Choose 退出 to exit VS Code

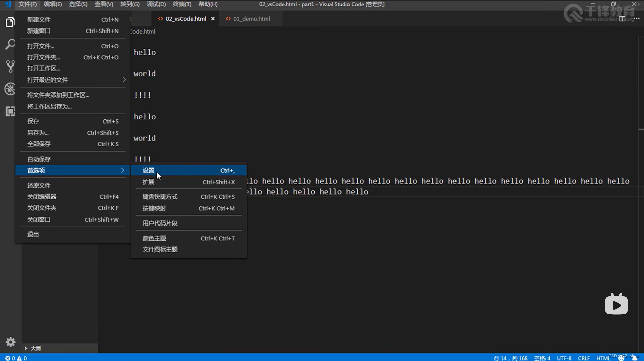click(x=73, y=234)
